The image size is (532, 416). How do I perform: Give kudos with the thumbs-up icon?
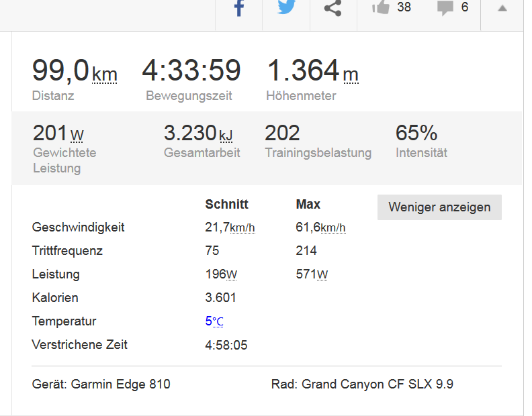tap(381, 8)
